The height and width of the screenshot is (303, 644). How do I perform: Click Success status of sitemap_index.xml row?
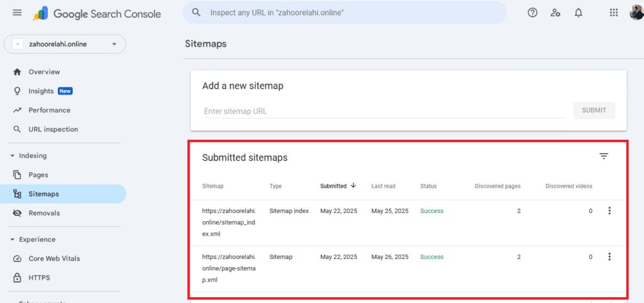(x=431, y=211)
